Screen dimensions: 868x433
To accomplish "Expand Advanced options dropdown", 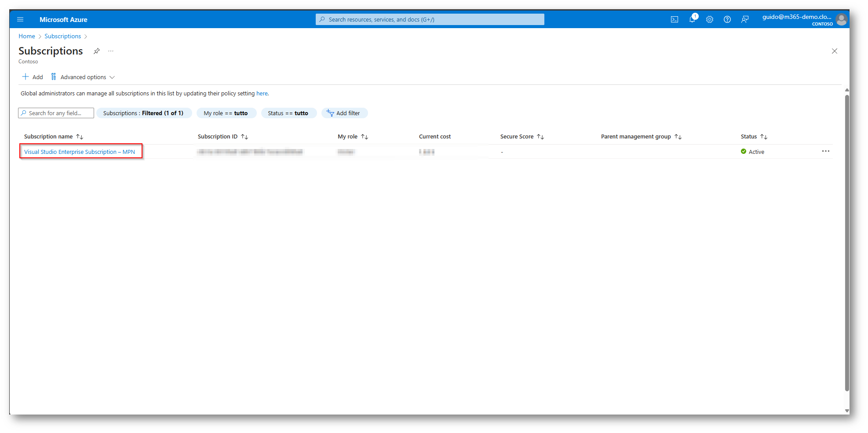I will coord(83,77).
